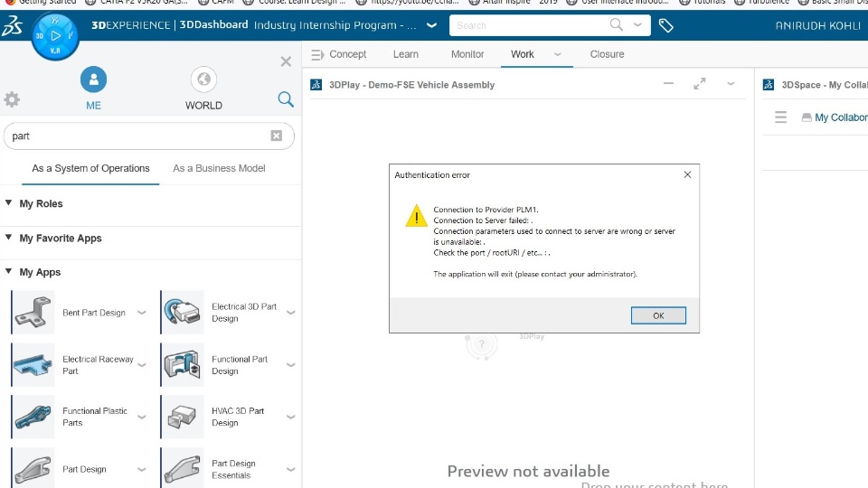Image resolution: width=868 pixels, height=488 pixels.
Task: Switch to the Learn tab
Action: [406, 54]
